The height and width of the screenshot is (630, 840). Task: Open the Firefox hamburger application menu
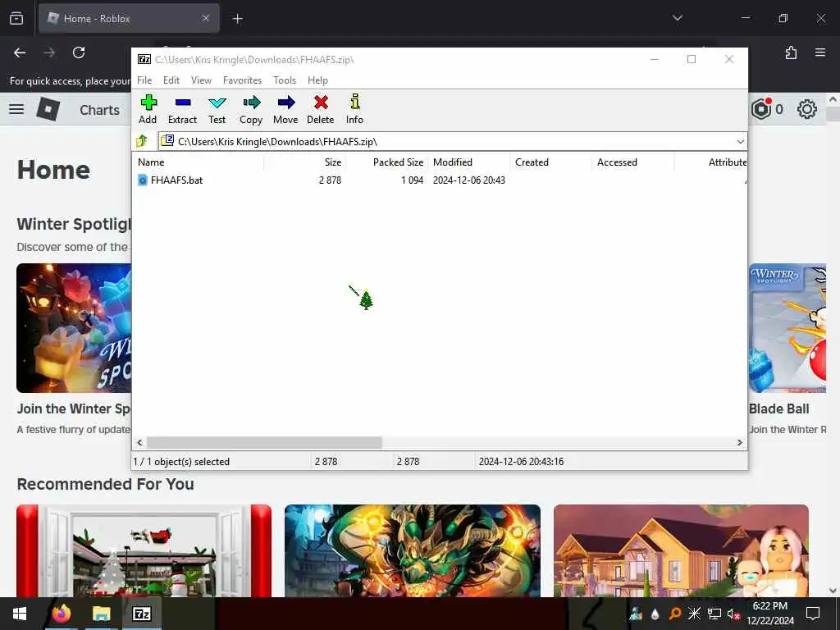[819, 52]
